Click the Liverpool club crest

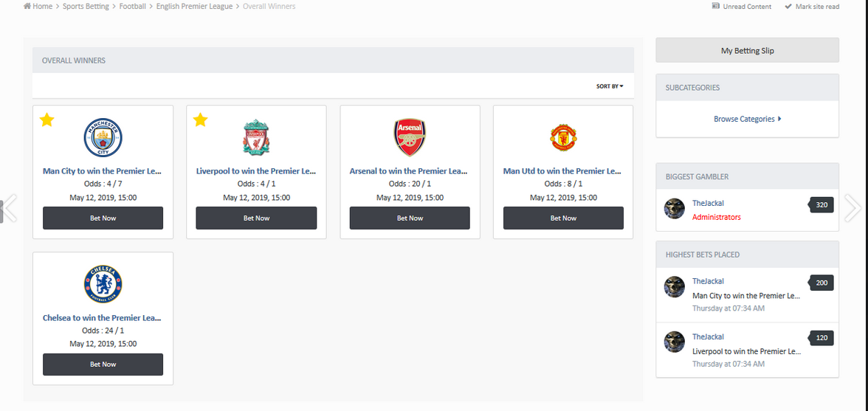pos(256,138)
